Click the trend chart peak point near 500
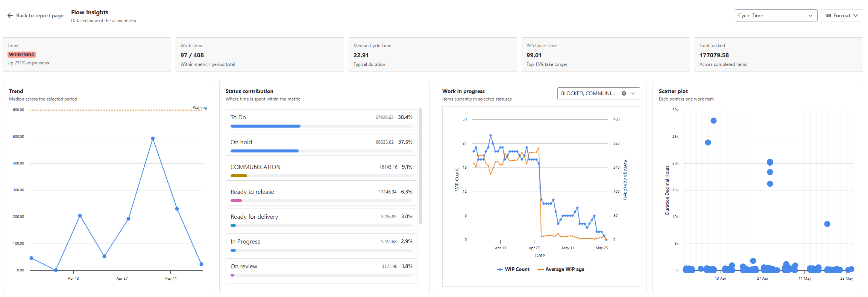This screenshot has height=297, width=868. (153, 139)
